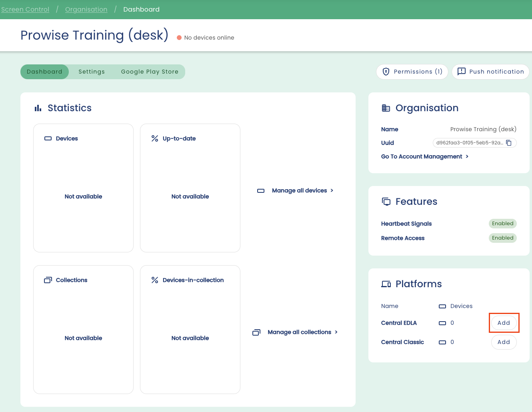The width and height of the screenshot is (532, 412).
Task: Click the Features panel icon
Action: pos(386,202)
